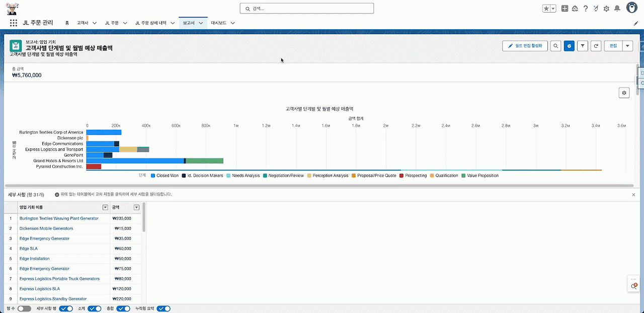Open Burlington Textiles Weaving Plant Generator link
Screen dimensions: 644x313
point(59,218)
